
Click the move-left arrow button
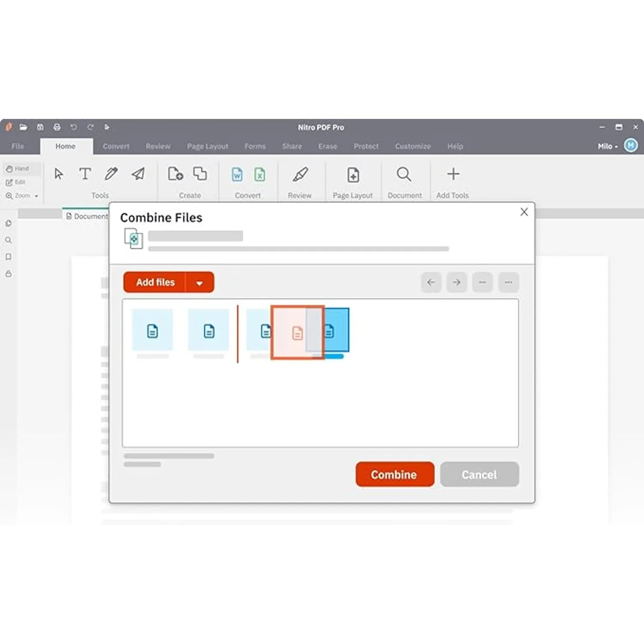[431, 283]
